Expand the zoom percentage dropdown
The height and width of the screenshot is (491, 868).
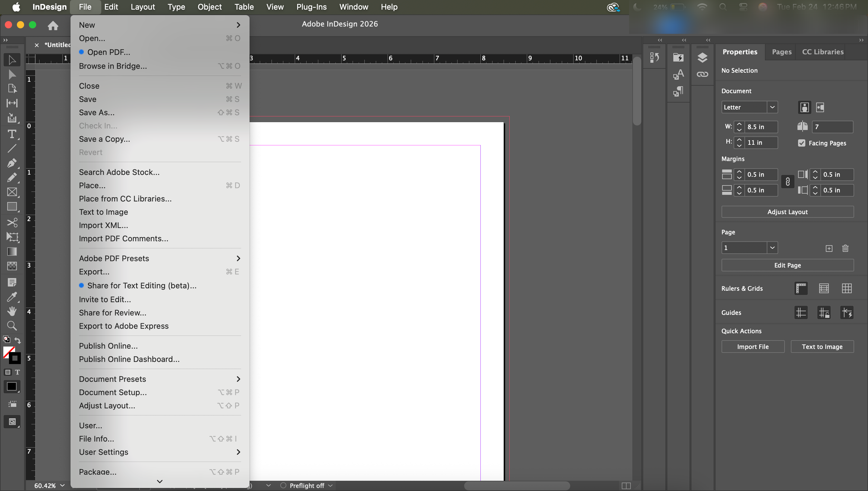click(62, 485)
